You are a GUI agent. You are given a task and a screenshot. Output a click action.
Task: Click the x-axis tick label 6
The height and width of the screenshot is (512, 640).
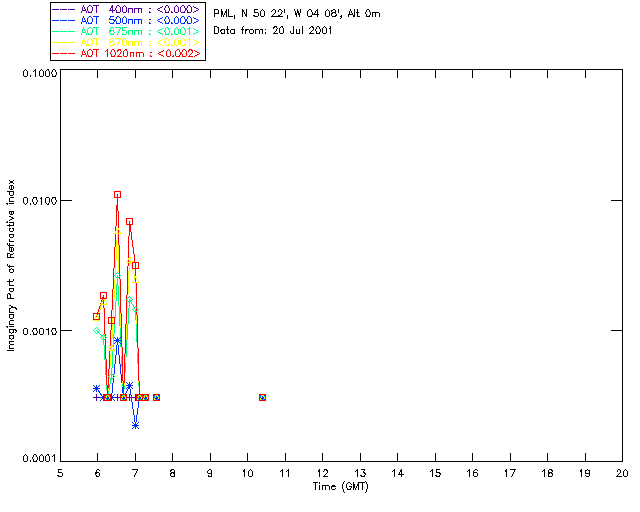pyautogui.click(x=98, y=473)
